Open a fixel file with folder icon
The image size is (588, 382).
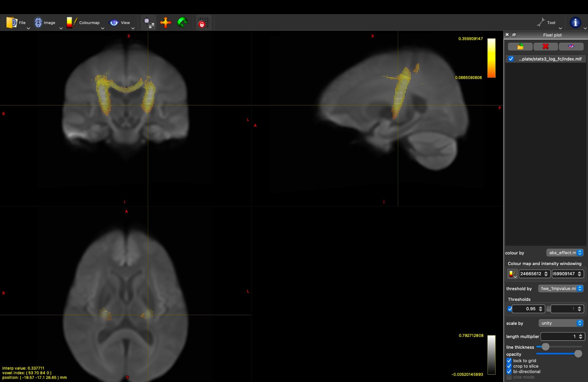coord(520,46)
